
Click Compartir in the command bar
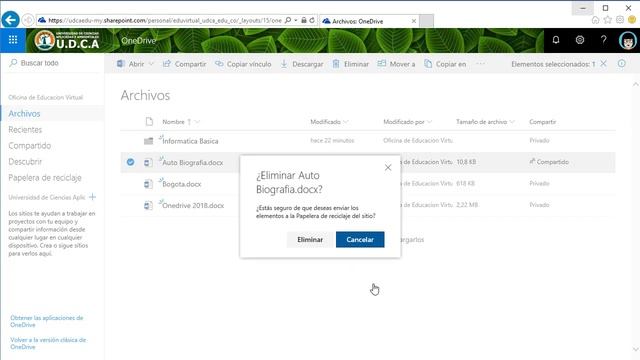[x=184, y=64]
